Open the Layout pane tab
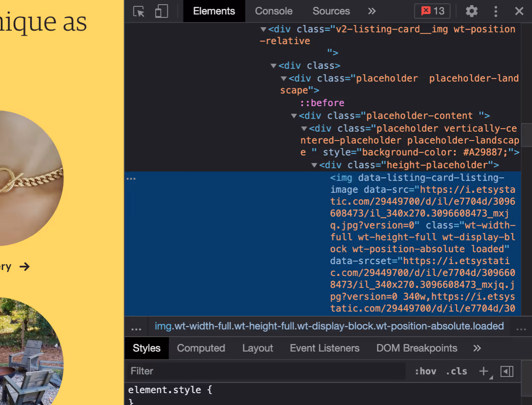 257,348
